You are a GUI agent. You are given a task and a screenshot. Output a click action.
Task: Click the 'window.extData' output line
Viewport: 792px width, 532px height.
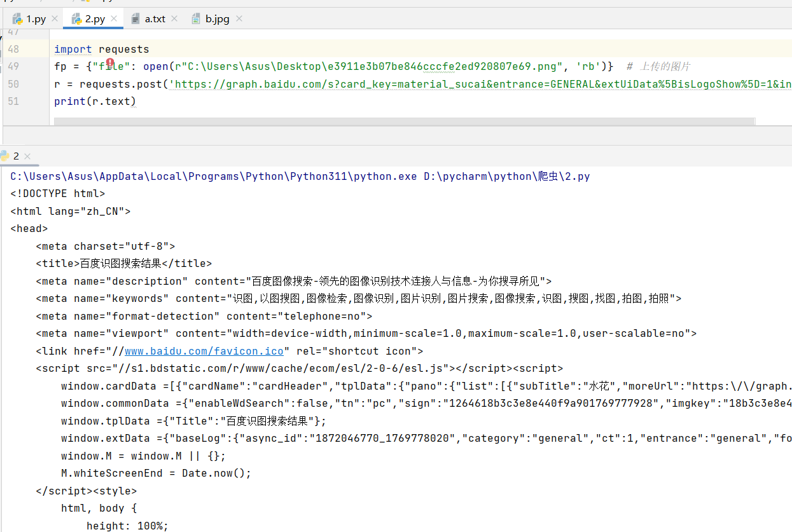pos(426,438)
